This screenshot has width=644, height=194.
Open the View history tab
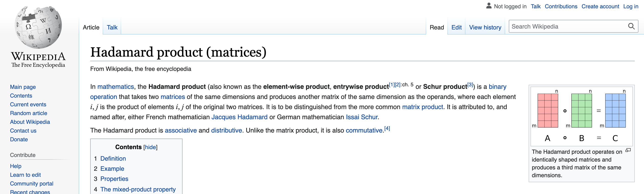485,27
